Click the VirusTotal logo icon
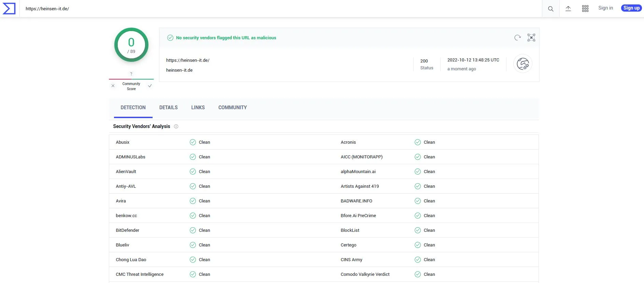The width and height of the screenshot is (644, 283). coord(9,9)
